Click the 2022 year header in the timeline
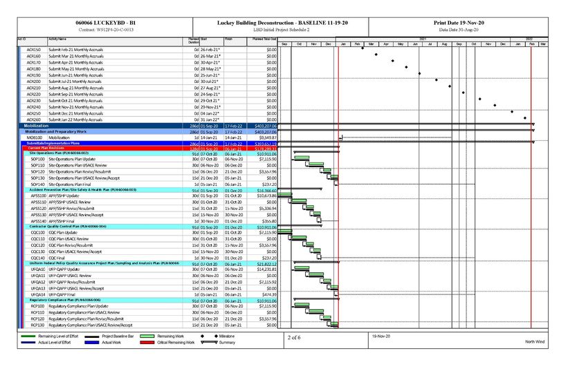588x380 pixels. [529, 39]
